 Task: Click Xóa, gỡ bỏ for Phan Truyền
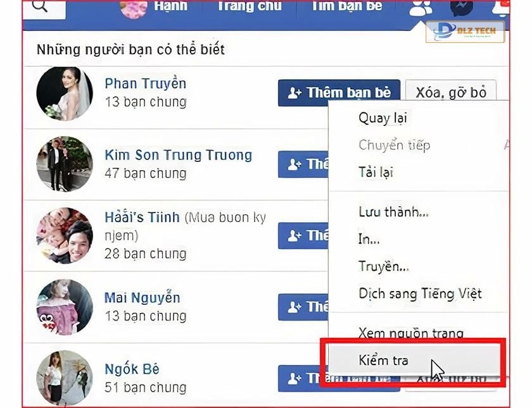(x=451, y=92)
